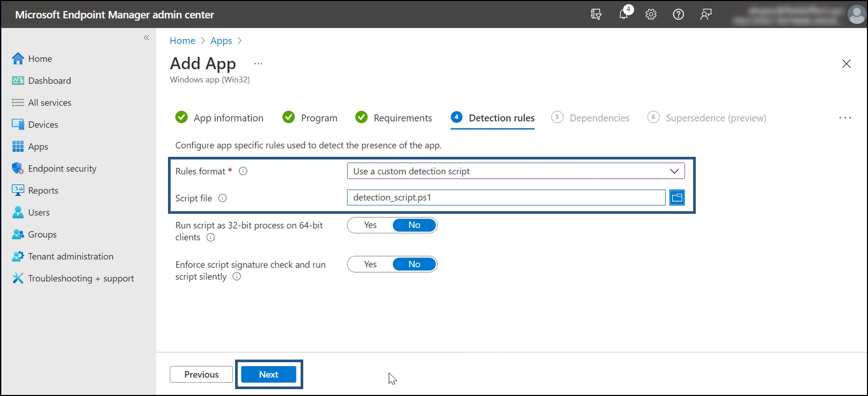
Task: Open the feedback icon in header
Action: click(706, 14)
